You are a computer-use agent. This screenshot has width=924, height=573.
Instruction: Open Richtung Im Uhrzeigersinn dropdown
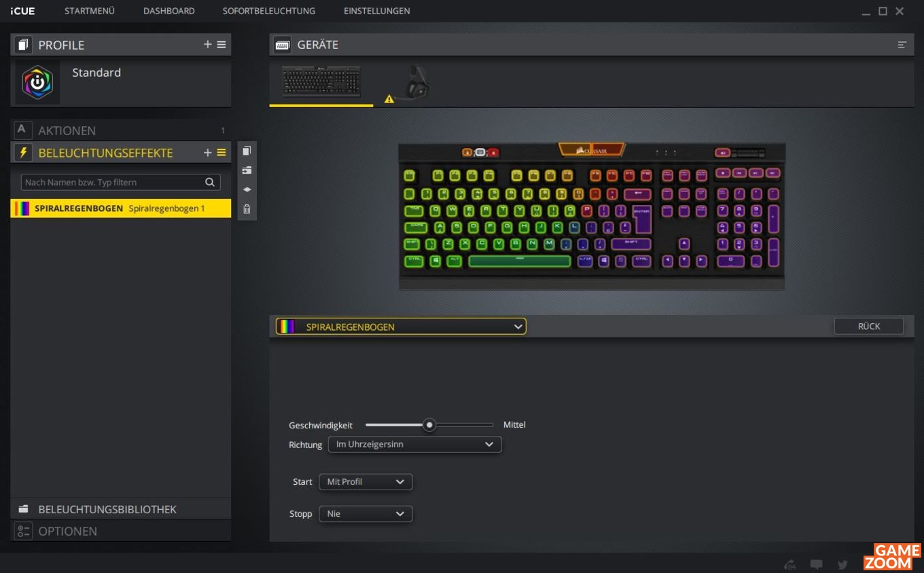(x=414, y=444)
